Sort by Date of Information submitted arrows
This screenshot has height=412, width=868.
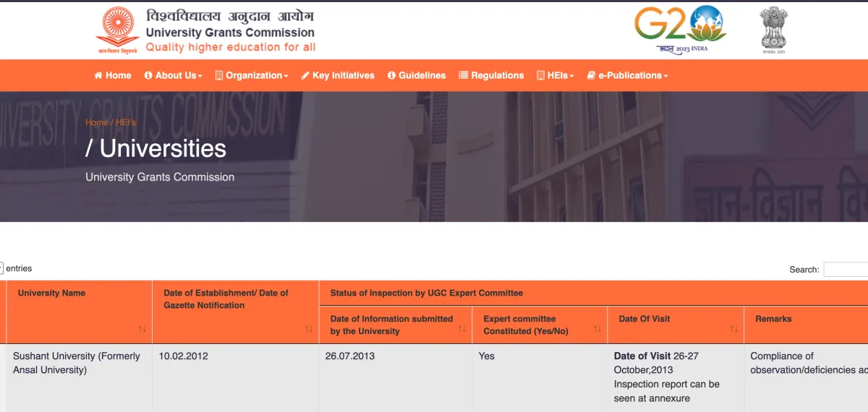462,330
